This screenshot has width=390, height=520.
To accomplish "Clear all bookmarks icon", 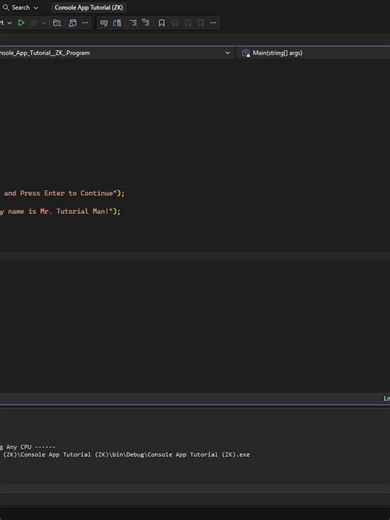I will (x=201, y=23).
